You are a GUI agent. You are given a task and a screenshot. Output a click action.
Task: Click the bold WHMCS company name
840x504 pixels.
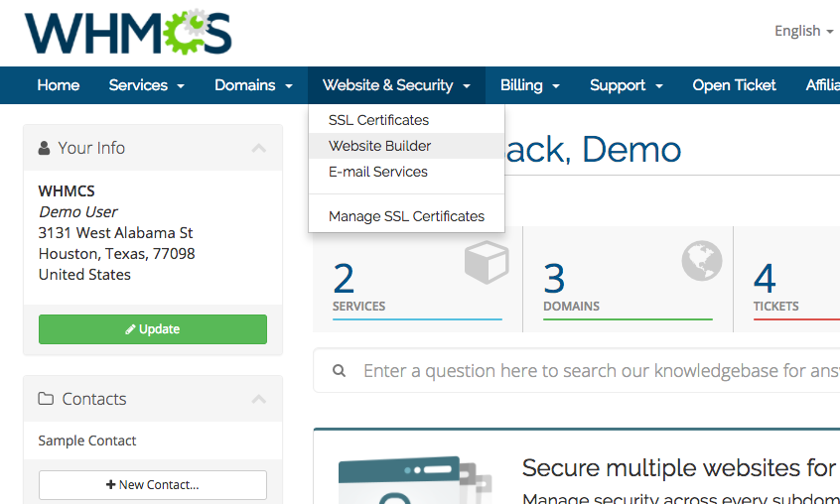[67, 191]
